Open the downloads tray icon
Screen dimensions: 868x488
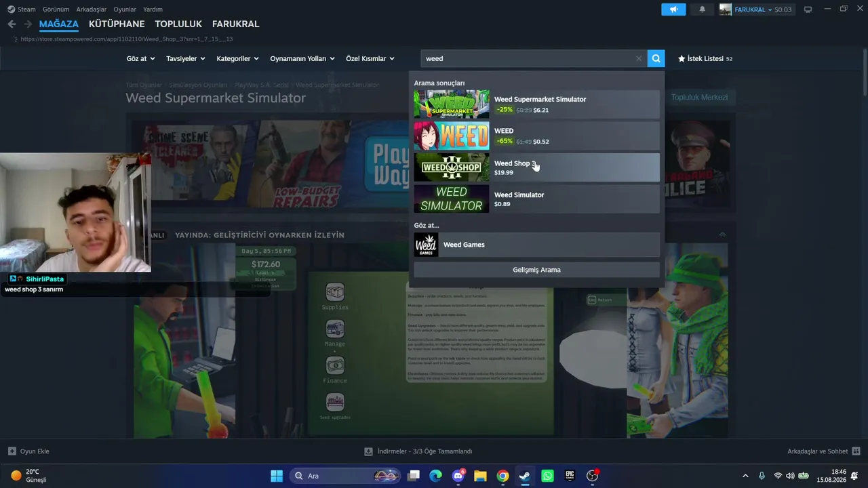click(368, 451)
